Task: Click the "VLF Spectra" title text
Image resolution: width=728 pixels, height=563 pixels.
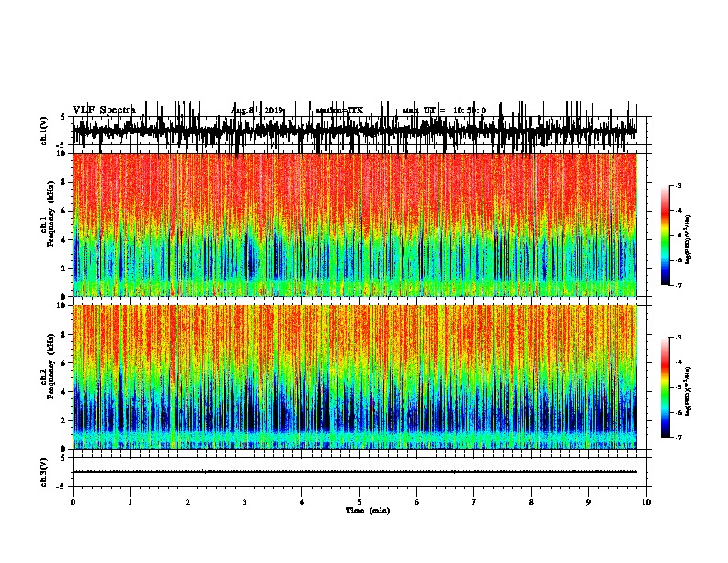Action: coord(104,110)
